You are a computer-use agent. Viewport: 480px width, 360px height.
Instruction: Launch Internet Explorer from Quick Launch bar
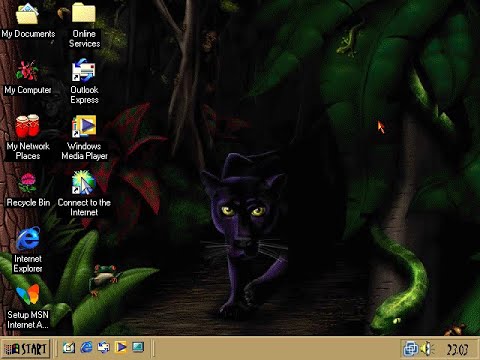pos(86,348)
